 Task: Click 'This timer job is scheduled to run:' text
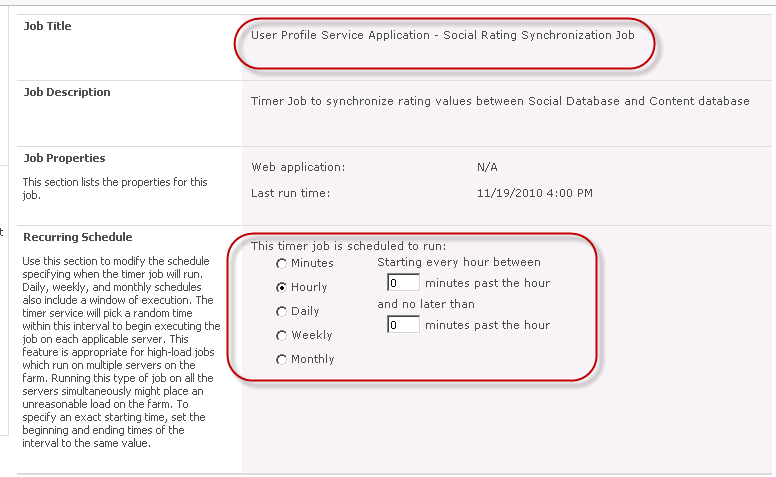(x=348, y=246)
